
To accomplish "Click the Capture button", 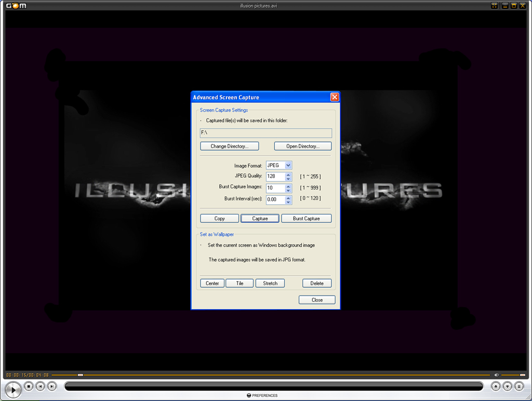I will pyautogui.click(x=260, y=219).
